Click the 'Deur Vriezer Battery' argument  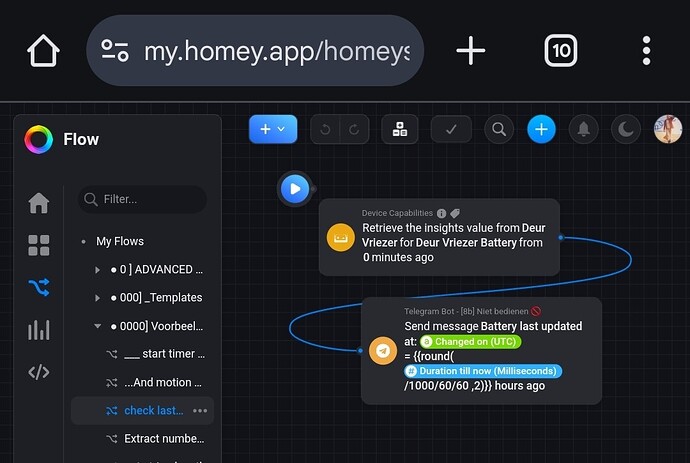tap(466, 243)
